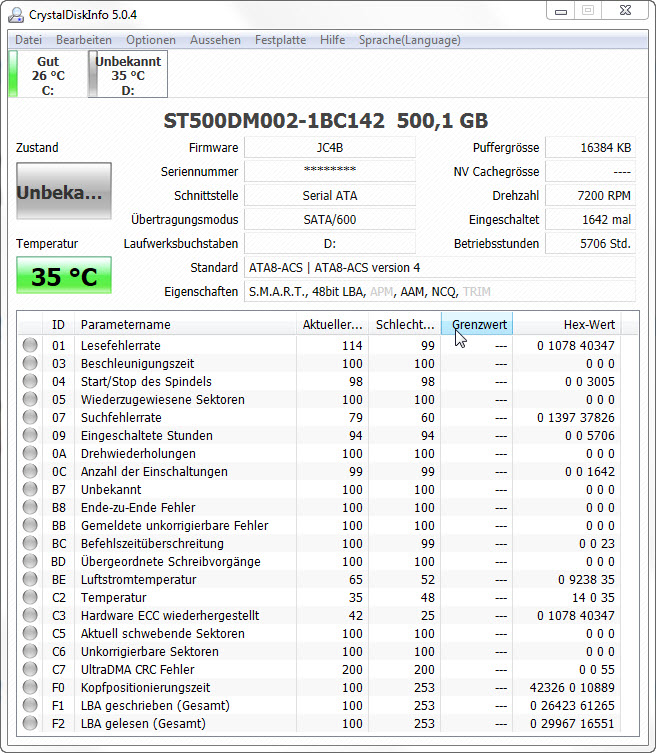Click the Eingeschaltet value 1642 mal

point(591,219)
